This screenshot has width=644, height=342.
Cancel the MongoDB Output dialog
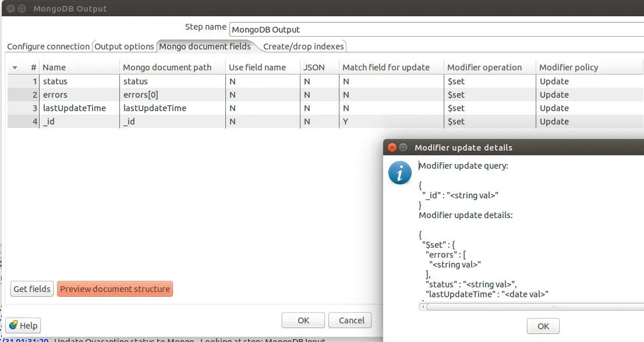coord(351,320)
